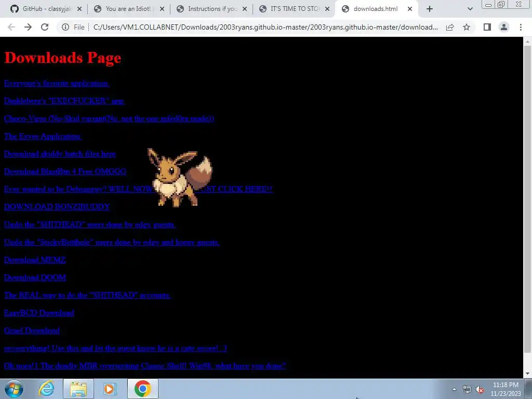Open Everyone's favorite application link

click(x=57, y=83)
